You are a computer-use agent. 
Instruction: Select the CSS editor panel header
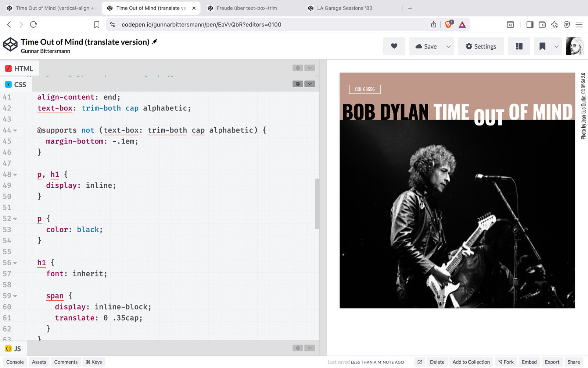pyautogui.click(x=16, y=85)
